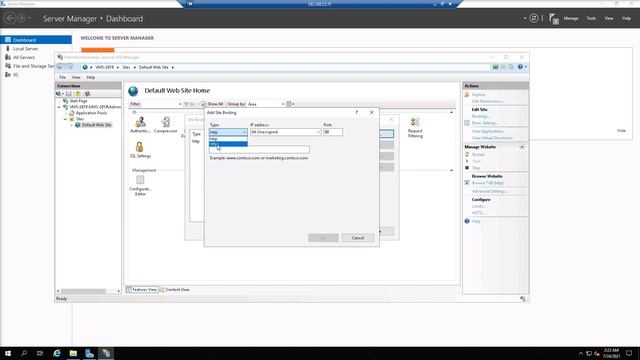640x360 pixels.
Task: Open the Tools menu in Server Manager
Action: [591, 18]
